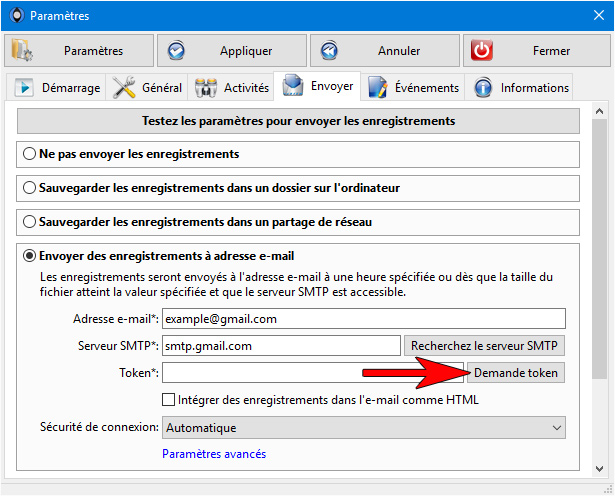This screenshot has width=615, height=496.
Task: Click the Général wrench and screwdriver icon
Action: [124, 87]
